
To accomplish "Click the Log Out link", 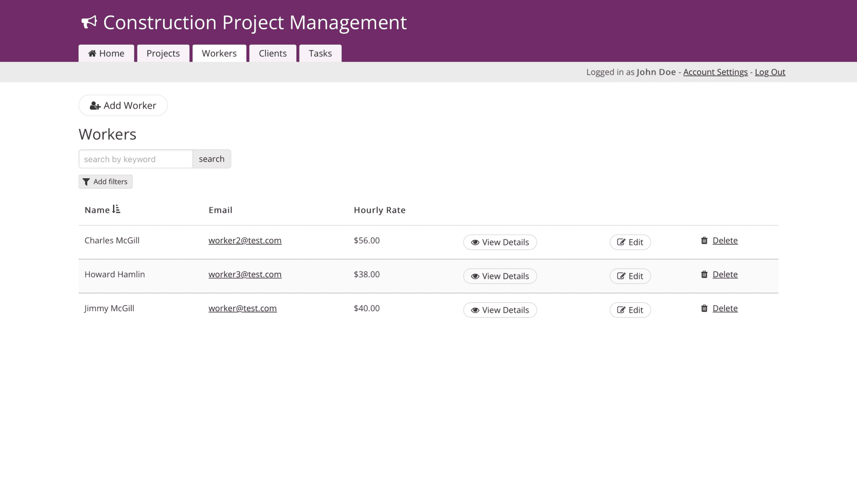I will (770, 72).
